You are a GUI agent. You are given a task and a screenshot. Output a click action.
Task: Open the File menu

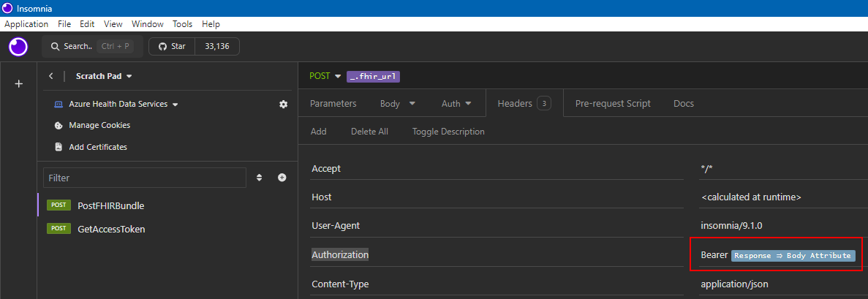64,24
